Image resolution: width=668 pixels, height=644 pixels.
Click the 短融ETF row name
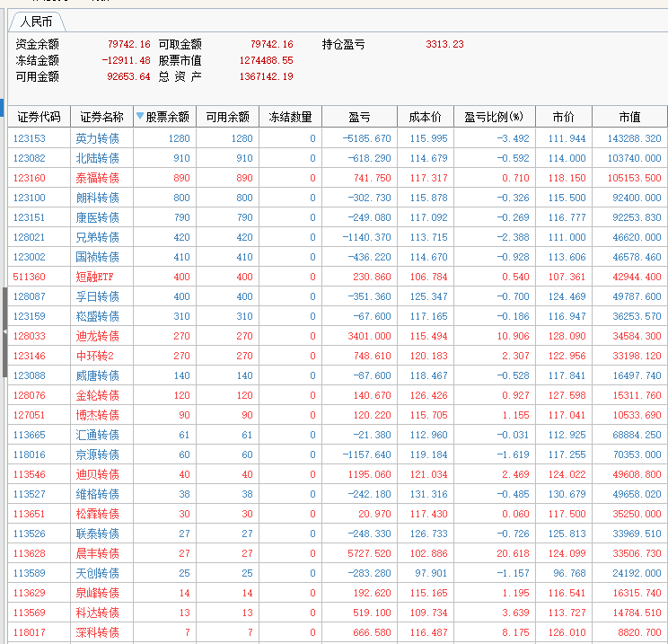[x=94, y=277]
